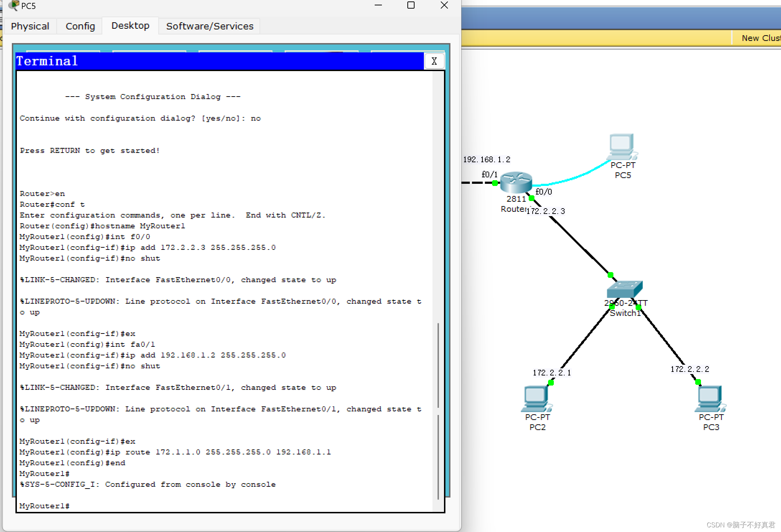Viewport: 781px width, 532px height.
Task: Click green link light near PC2
Action: 551,383
